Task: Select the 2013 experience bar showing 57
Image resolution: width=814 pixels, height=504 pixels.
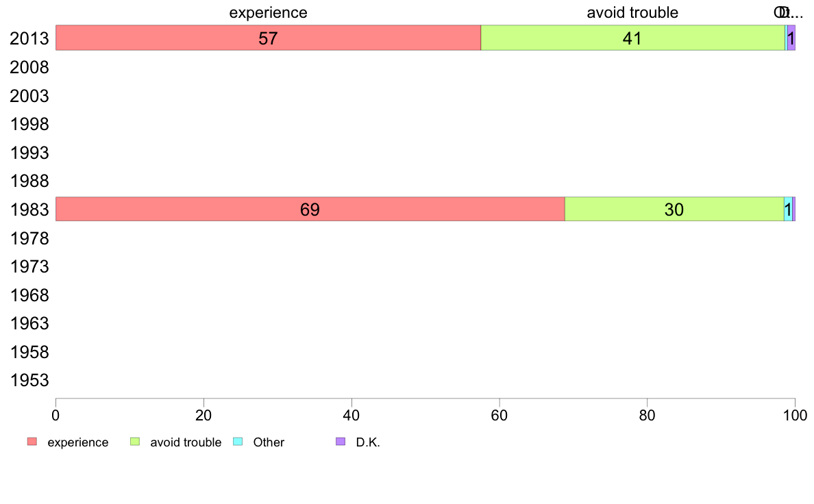Action: click(268, 38)
